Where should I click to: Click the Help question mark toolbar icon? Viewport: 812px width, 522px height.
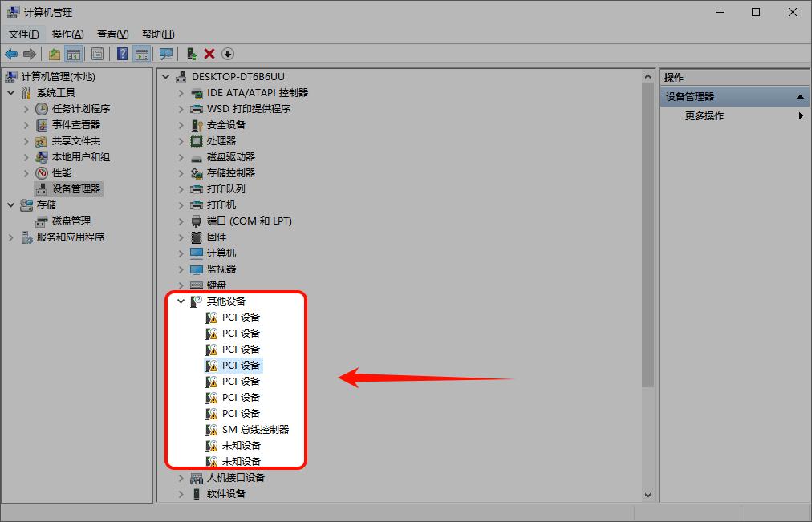(122, 54)
